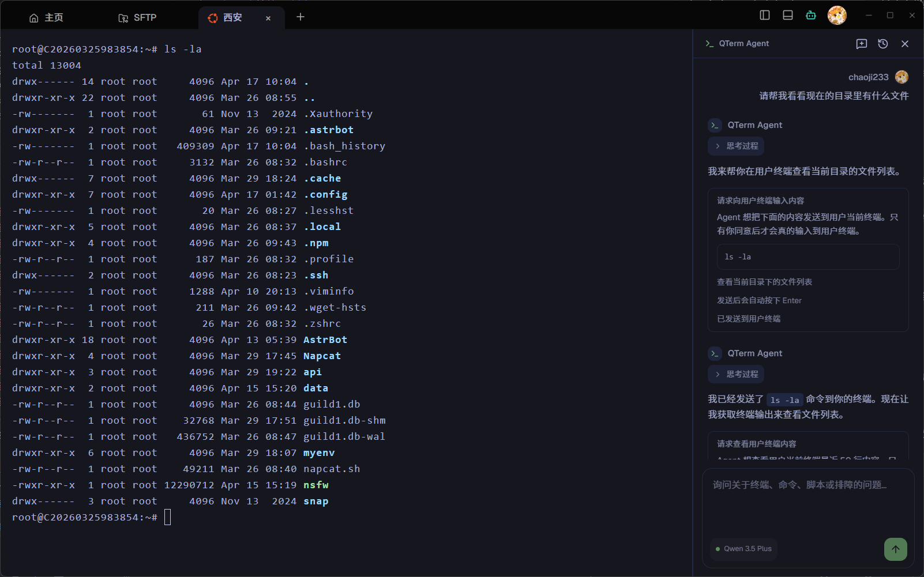Viewport: 924px width, 577px height.
Task: Click the .viminfo file name
Action: 329,292
